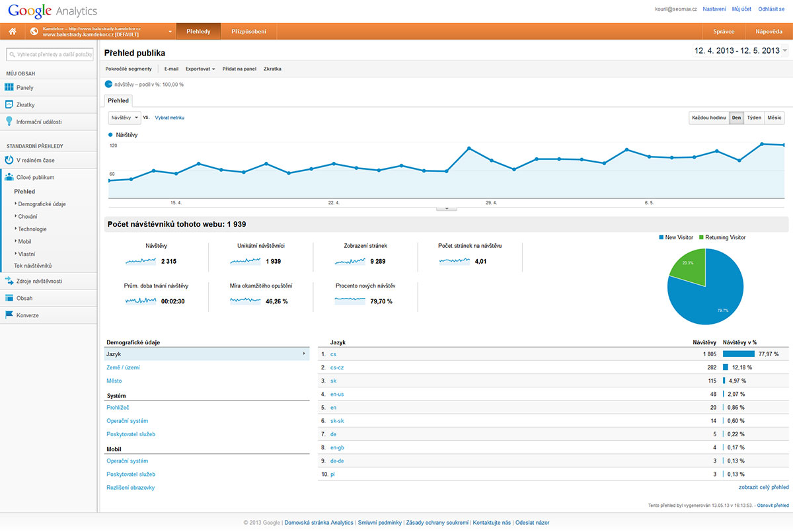Select Prohlížeč under Systém

(118, 408)
